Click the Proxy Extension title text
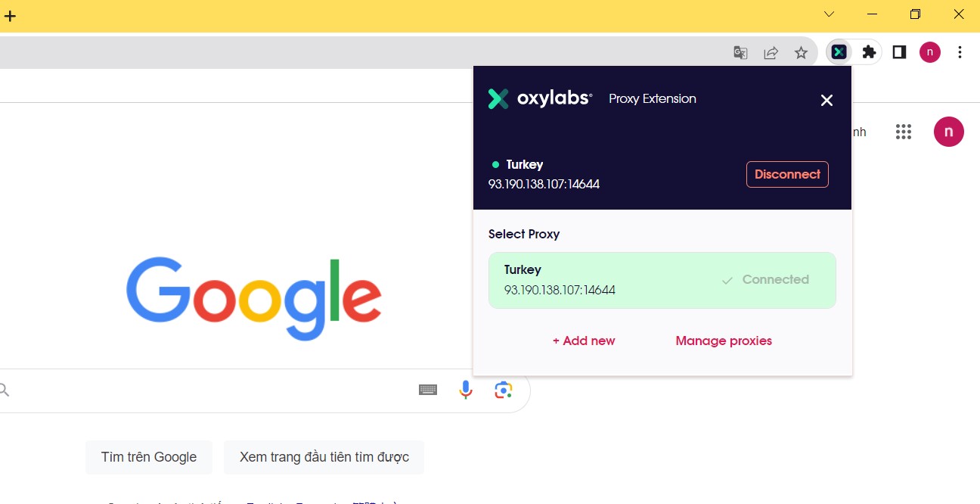Image resolution: width=980 pixels, height=504 pixels. [653, 98]
